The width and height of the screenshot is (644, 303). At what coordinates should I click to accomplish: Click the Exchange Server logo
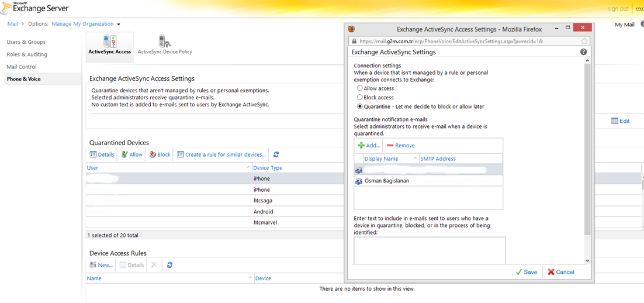point(34,8)
